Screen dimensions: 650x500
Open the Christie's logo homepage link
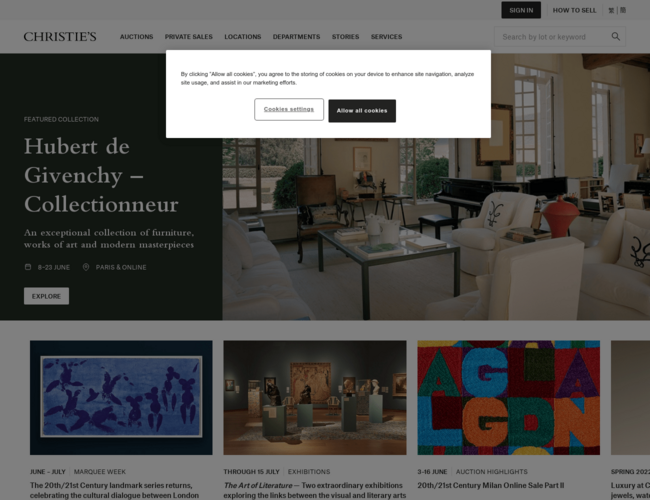point(60,36)
